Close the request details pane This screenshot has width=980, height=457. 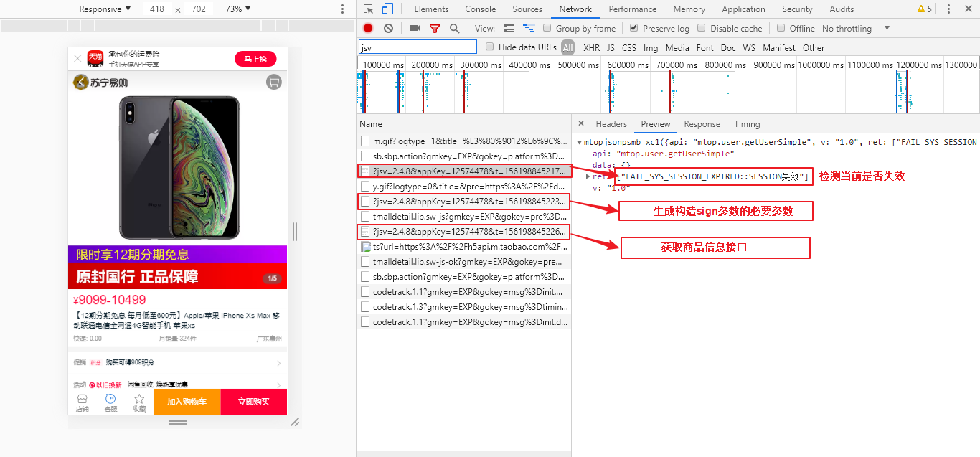click(581, 123)
